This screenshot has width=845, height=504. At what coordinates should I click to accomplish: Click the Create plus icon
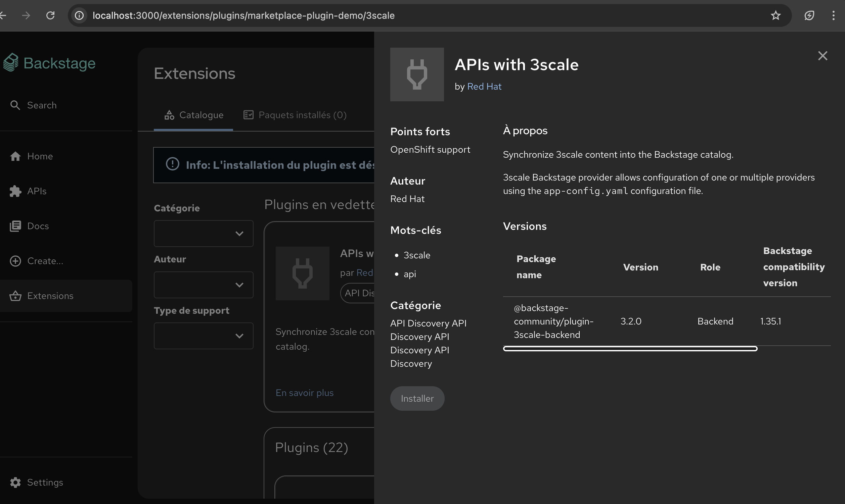[x=16, y=261]
